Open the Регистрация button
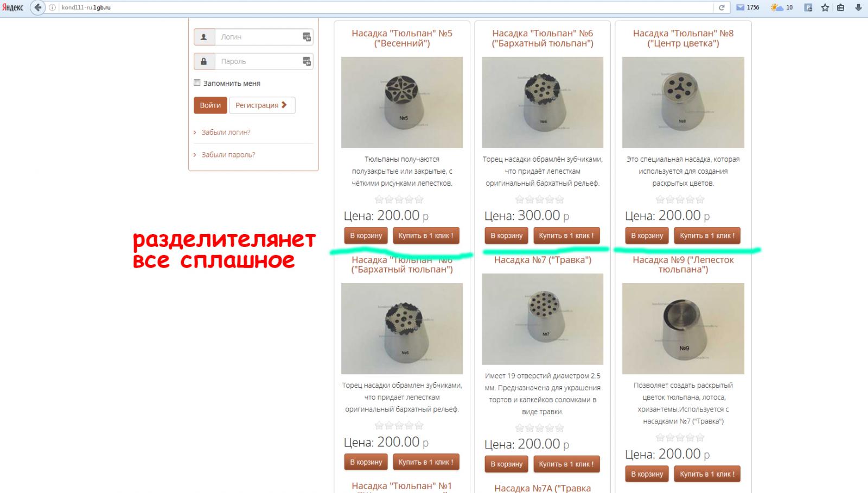The height and width of the screenshot is (493, 868). (262, 105)
